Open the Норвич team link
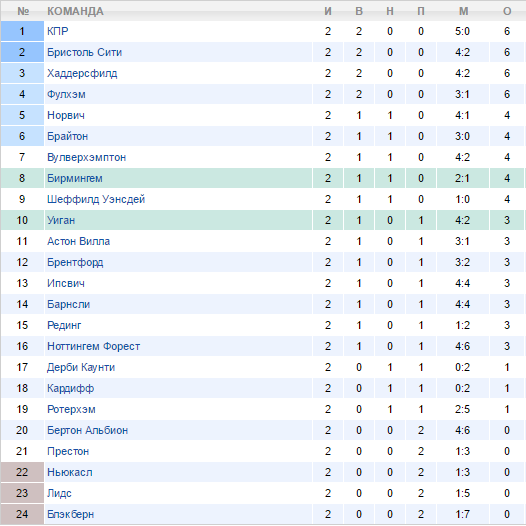 [66, 115]
